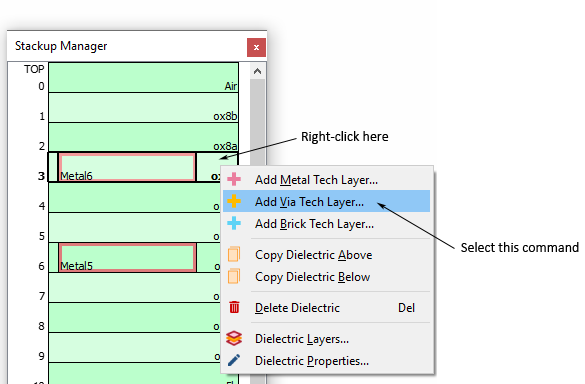Screen dimensions: 585x384
Task: Click the Dielectric Layers stack icon
Action: (x=234, y=338)
